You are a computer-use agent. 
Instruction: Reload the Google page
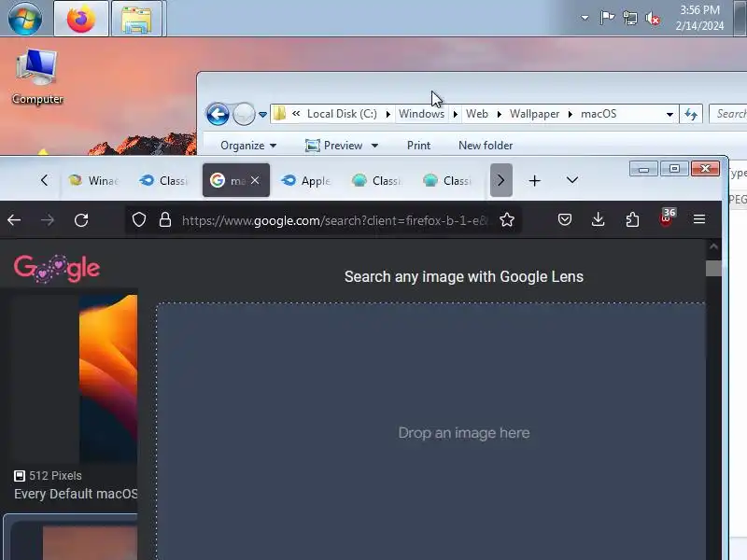(x=81, y=220)
